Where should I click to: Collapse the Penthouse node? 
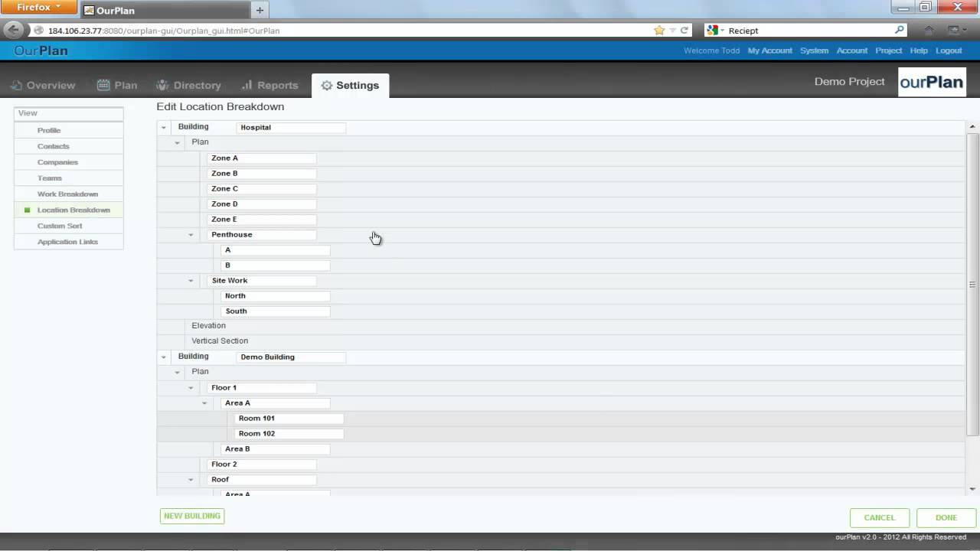191,235
